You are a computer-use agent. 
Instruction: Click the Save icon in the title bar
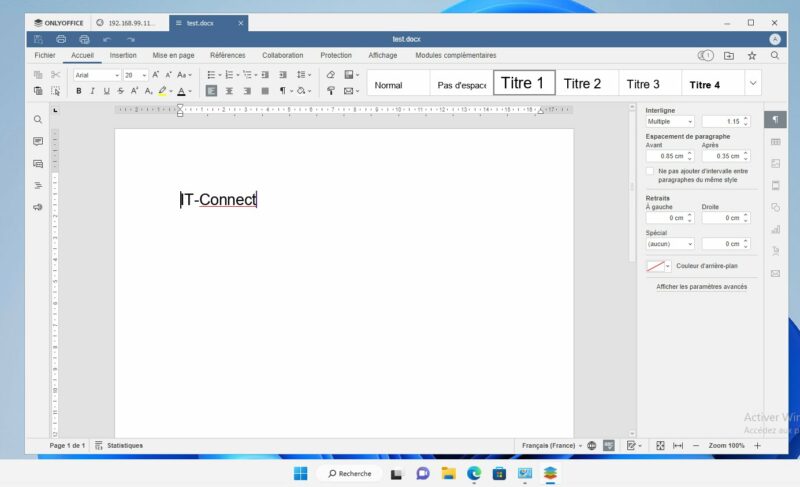tap(38, 39)
